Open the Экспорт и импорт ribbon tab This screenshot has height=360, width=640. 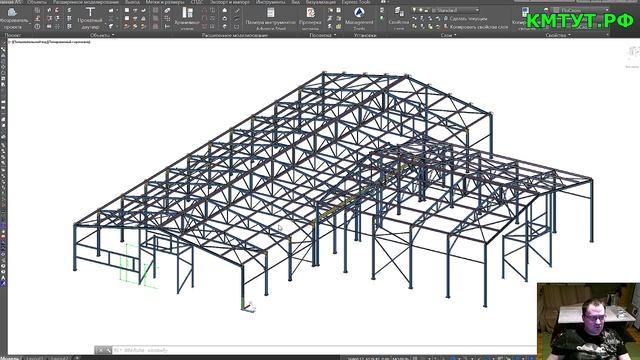coord(229,2)
